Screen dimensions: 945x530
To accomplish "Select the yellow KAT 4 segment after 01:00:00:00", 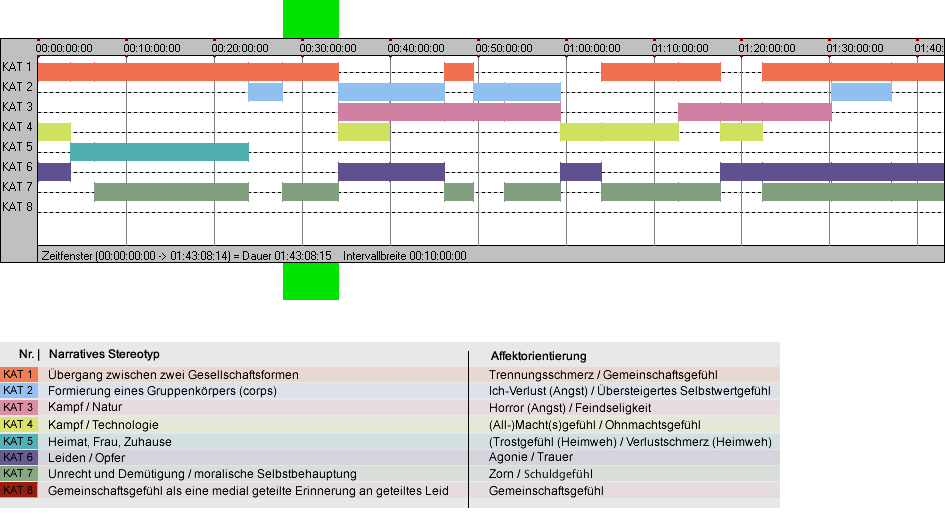I will coord(620,132).
